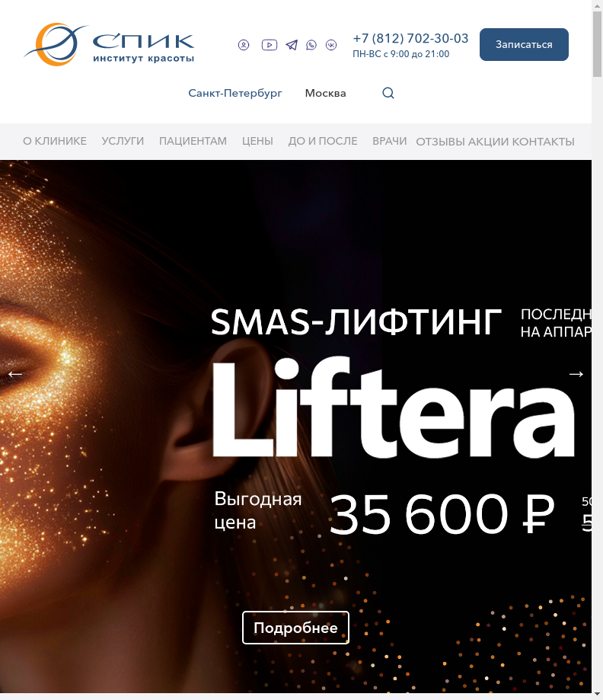Click the vertical page scrollbar thumb
603x700 pixels.
tap(597, 43)
